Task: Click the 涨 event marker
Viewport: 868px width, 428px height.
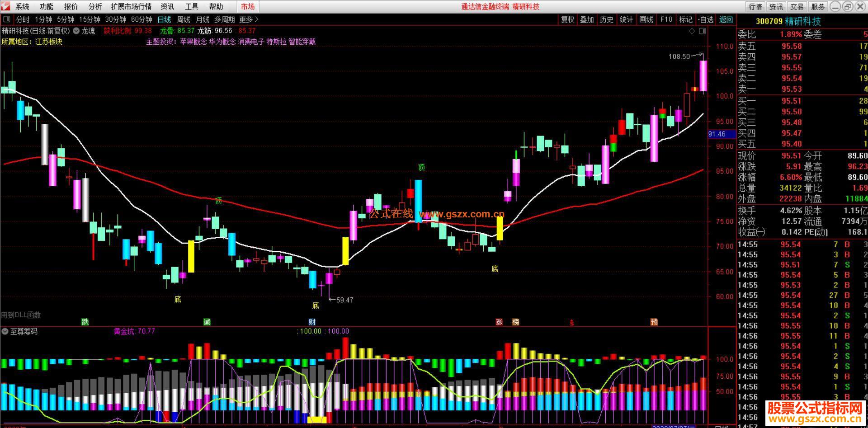Action: click(x=499, y=322)
